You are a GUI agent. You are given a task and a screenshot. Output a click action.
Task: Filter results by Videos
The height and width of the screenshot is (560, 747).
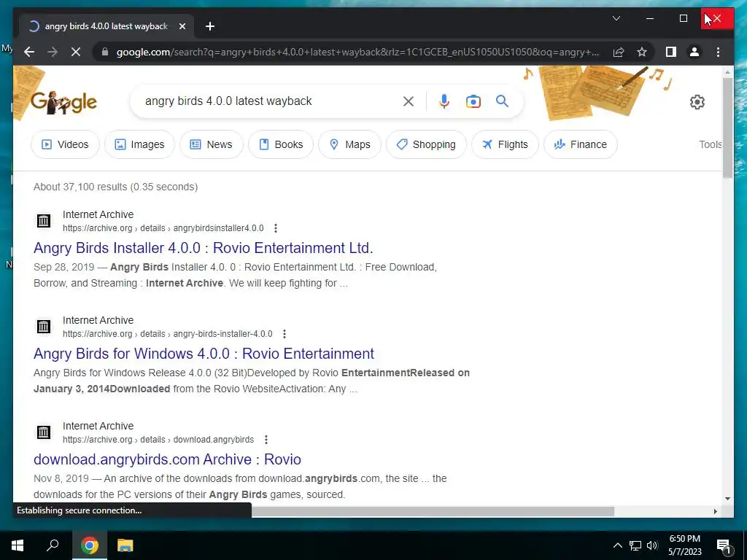(x=65, y=144)
